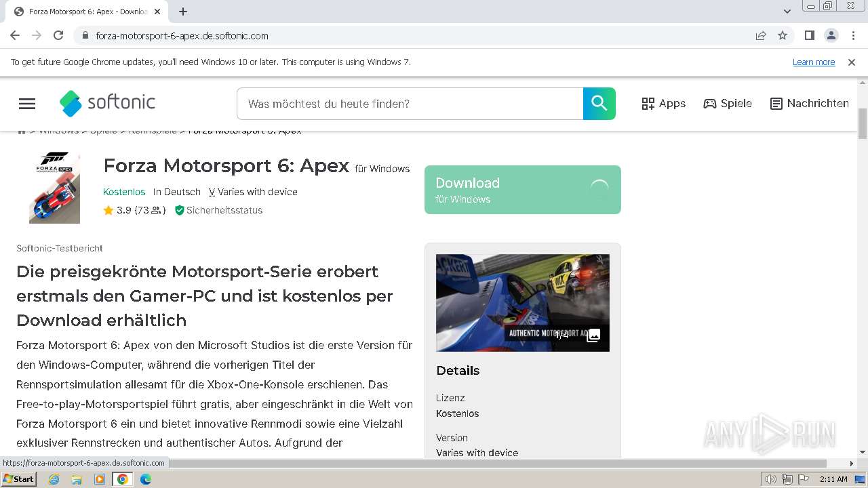The height and width of the screenshot is (488, 868).
Task: Click the Download für Windows button
Action: [x=522, y=190]
